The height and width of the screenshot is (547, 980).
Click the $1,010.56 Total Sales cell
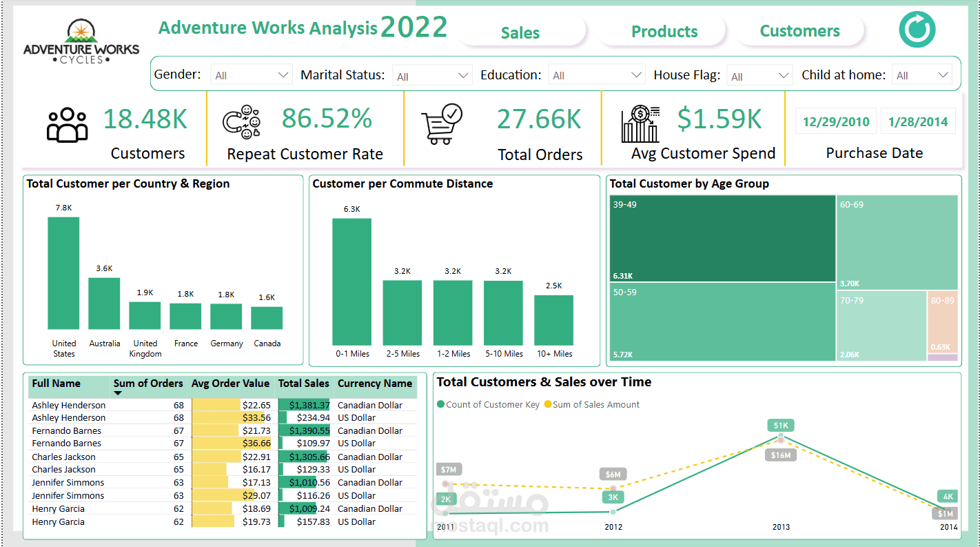click(304, 482)
